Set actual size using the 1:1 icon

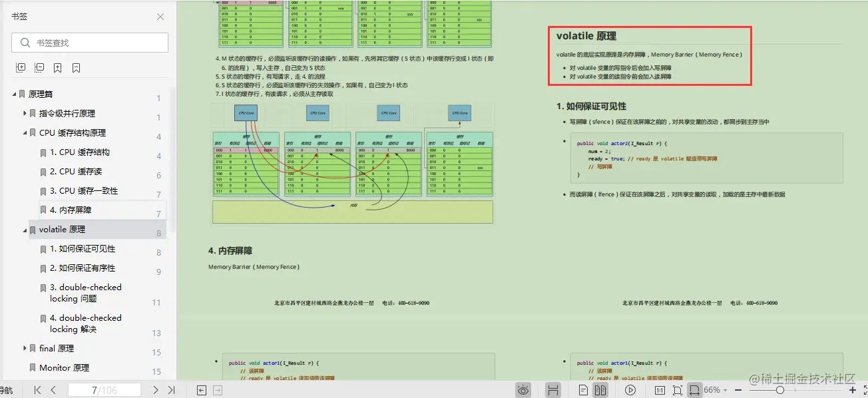659,389
